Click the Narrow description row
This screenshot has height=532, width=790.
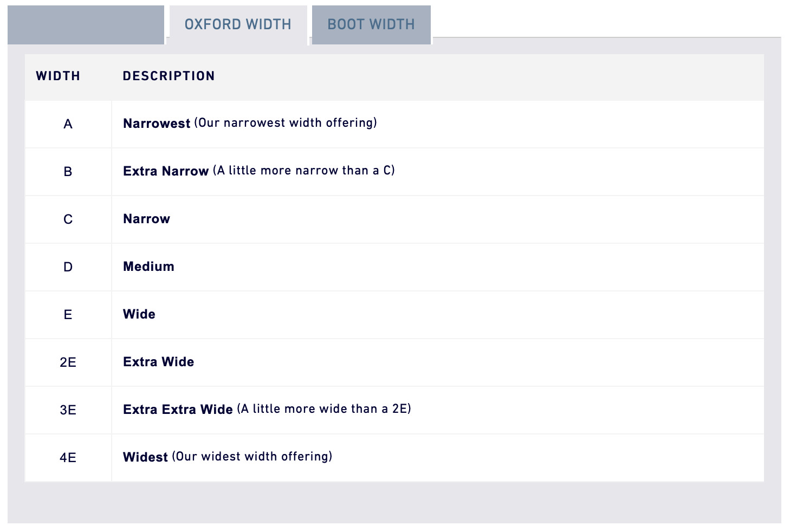point(146,219)
